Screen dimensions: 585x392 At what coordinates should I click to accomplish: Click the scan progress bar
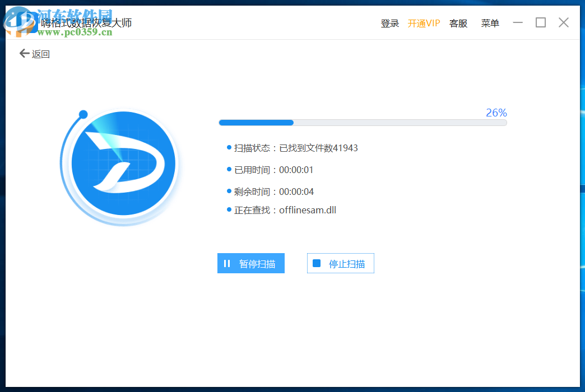pyautogui.click(x=363, y=122)
